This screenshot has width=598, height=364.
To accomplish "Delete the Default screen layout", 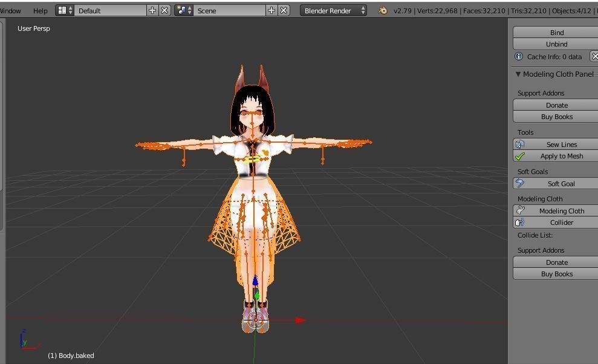I will pyautogui.click(x=164, y=11).
